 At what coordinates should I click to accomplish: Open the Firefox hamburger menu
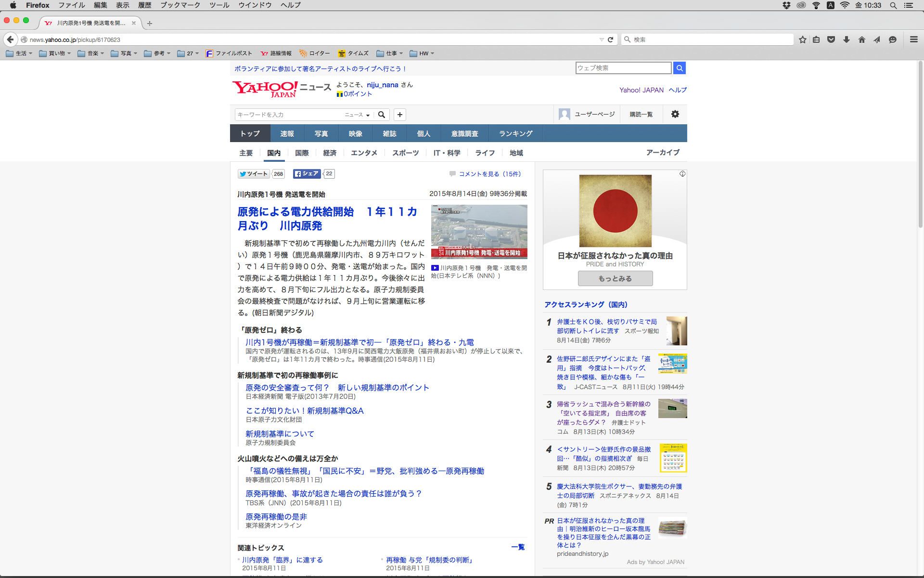(913, 39)
